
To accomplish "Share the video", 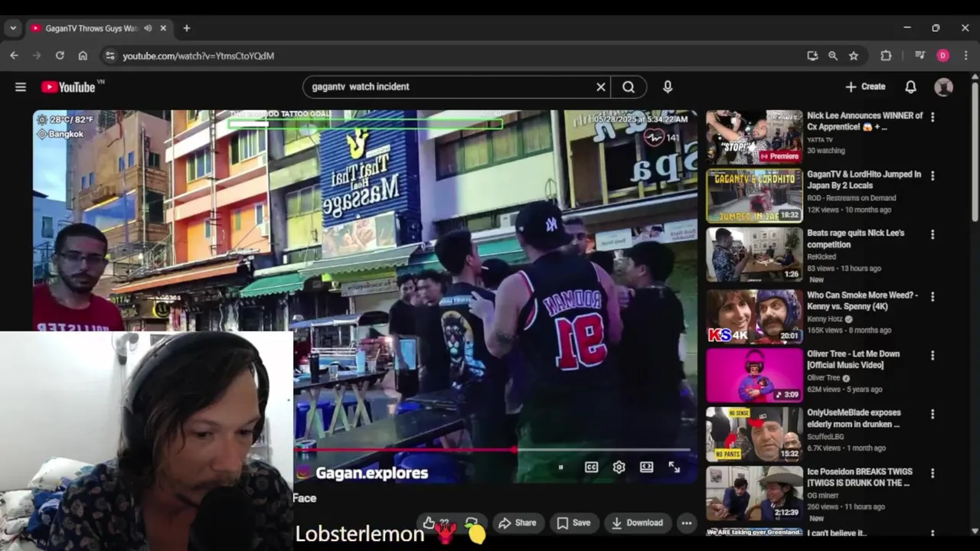I will (518, 523).
